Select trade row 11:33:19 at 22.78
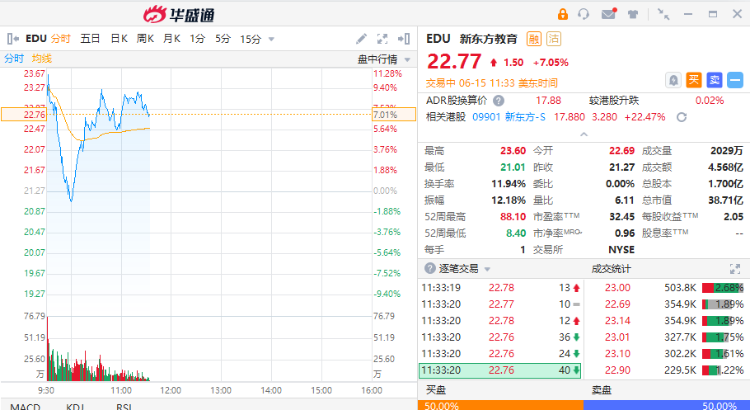The image size is (750, 410). tap(500, 288)
